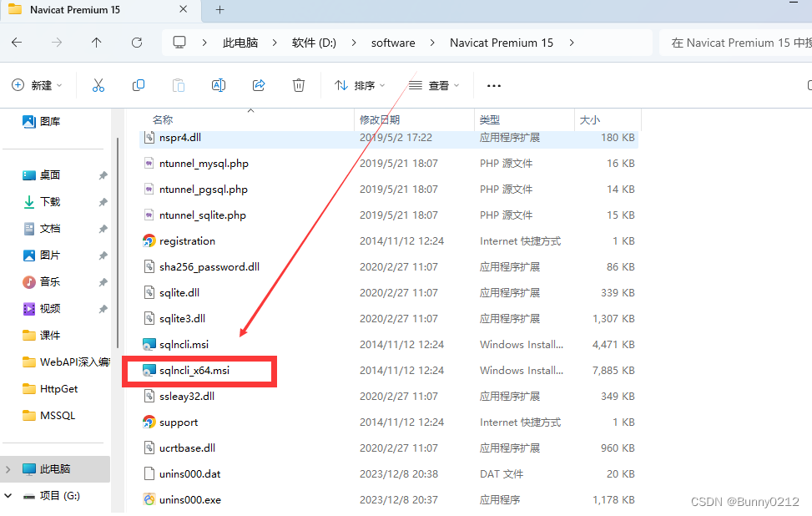Viewport: 812px width, 516px height.
Task: Click the Paste clipboard icon
Action: click(178, 85)
